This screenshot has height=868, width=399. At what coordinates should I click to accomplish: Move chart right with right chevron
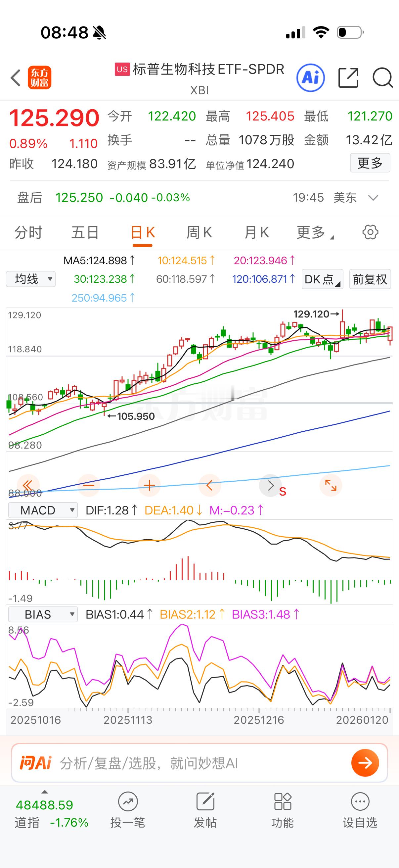270,486
